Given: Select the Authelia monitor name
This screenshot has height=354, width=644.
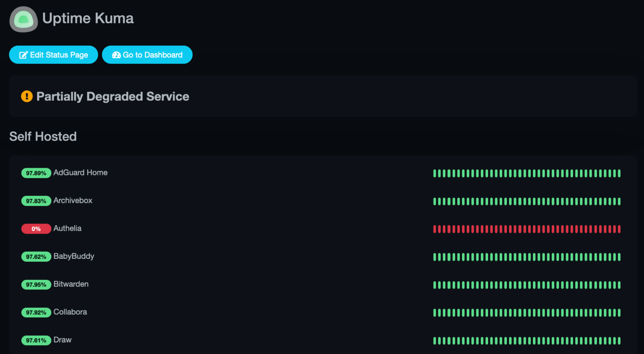Looking at the screenshot, I should [x=67, y=228].
